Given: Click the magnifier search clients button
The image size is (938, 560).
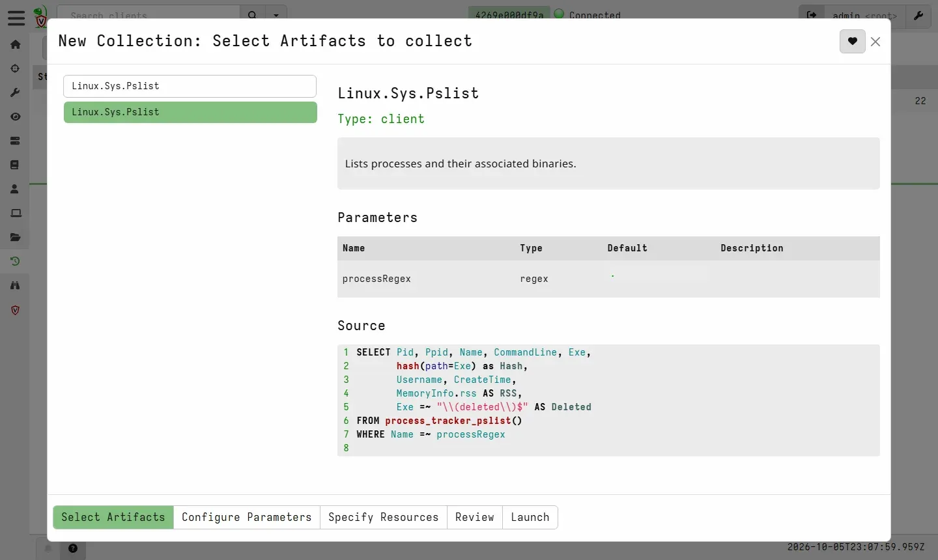Looking at the screenshot, I should tap(253, 15).
